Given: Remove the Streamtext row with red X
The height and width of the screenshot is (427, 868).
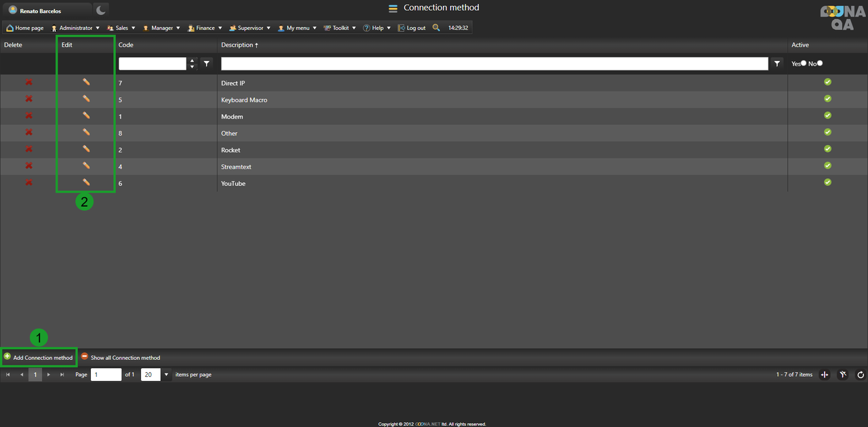Looking at the screenshot, I should (x=28, y=166).
